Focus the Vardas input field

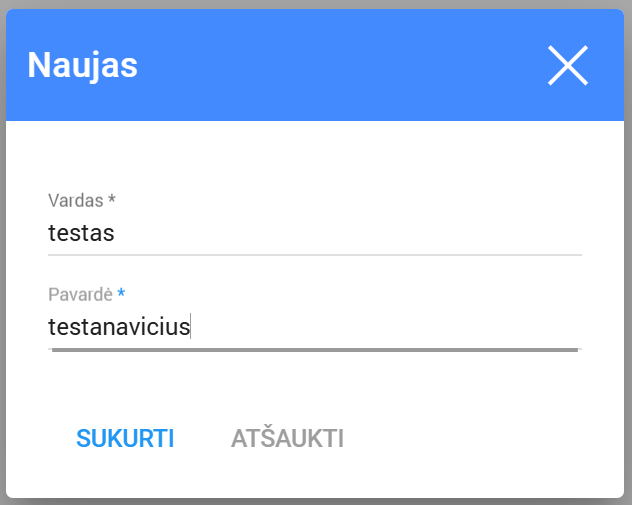[x=314, y=234]
